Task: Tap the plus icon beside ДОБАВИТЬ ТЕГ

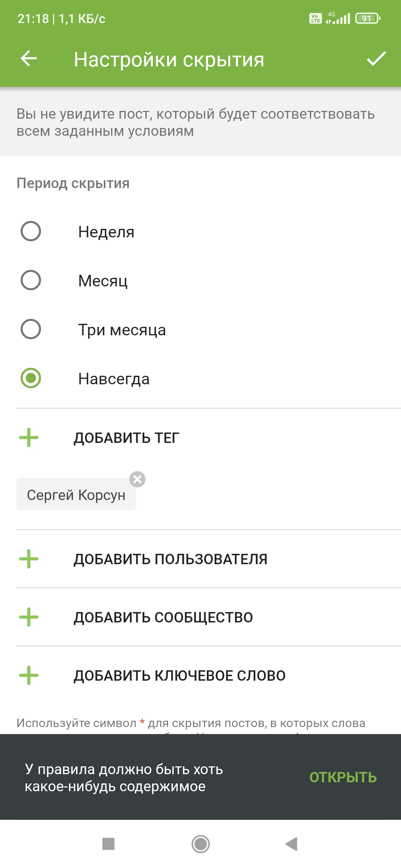Action: (29, 438)
